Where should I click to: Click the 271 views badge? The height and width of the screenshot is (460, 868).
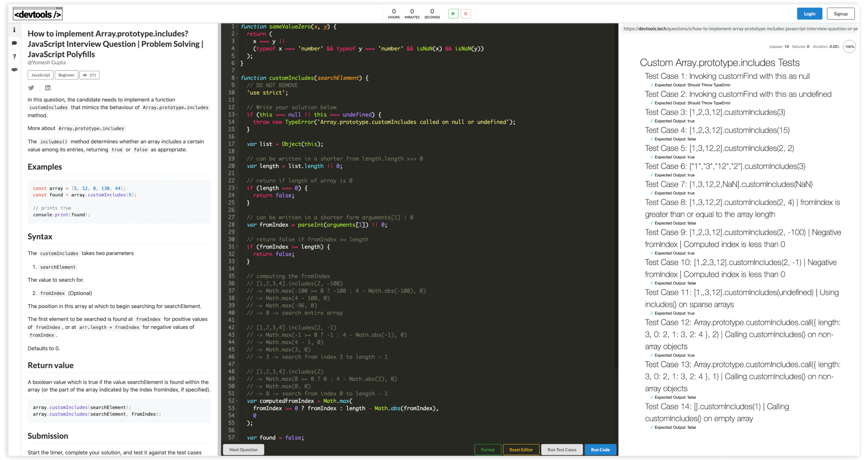90,75
